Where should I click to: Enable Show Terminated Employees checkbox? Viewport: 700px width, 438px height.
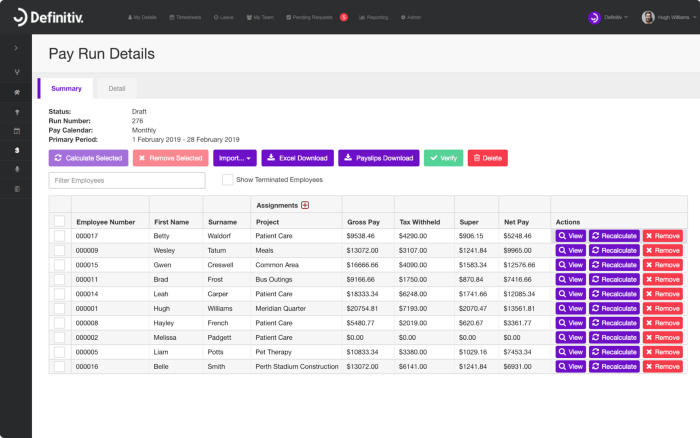tap(228, 179)
